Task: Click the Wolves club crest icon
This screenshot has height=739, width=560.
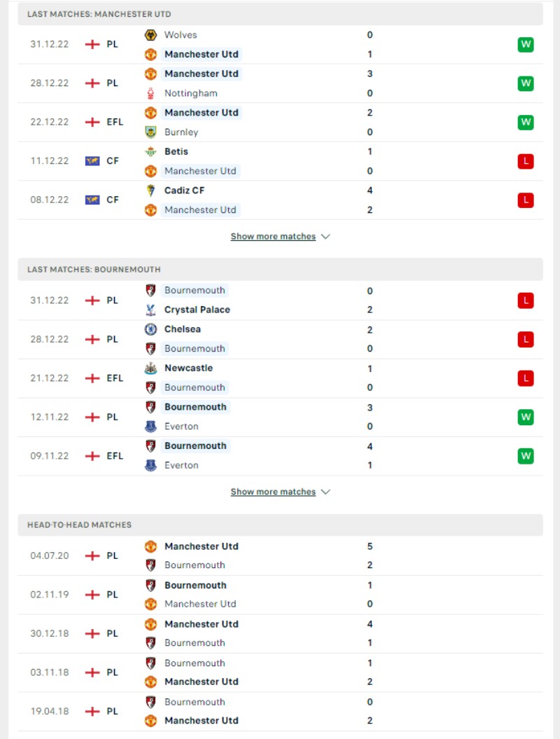Action: point(150,35)
